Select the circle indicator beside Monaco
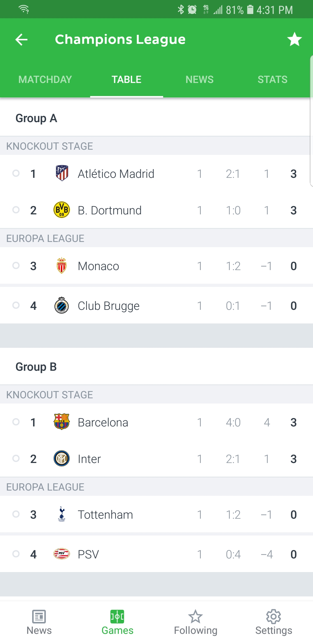The height and width of the screenshot is (644, 313). (16, 265)
